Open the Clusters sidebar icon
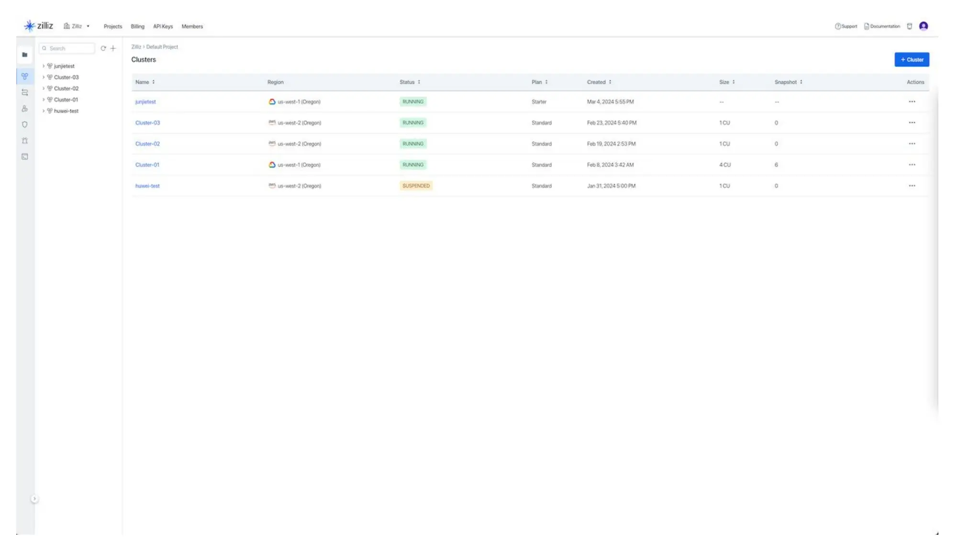The width and height of the screenshot is (980, 551). pyautogui.click(x=24, y=77)
